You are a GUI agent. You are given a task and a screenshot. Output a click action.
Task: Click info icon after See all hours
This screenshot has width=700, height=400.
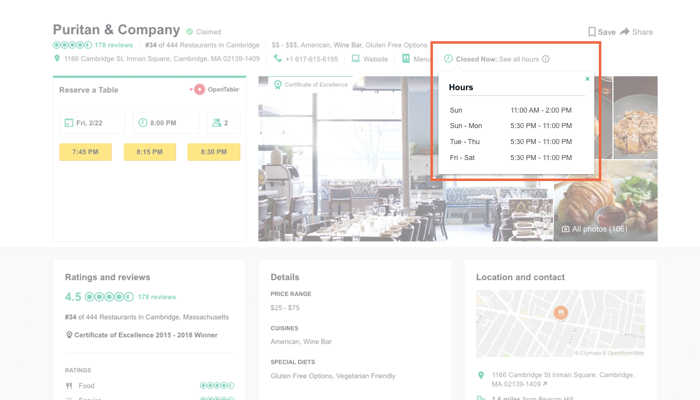pyautogui.click(x=546, y=59)
